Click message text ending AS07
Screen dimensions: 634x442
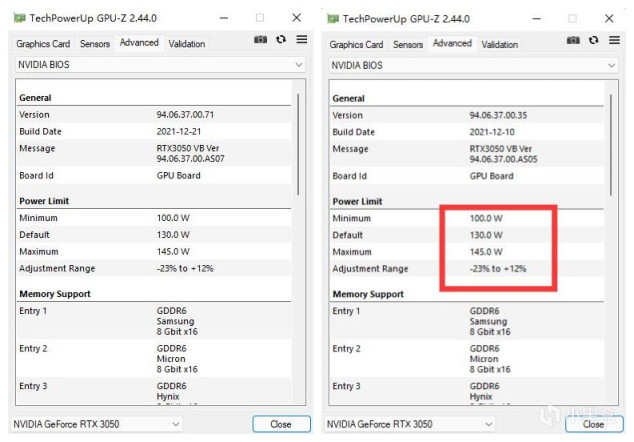click(x=190, y=154)
